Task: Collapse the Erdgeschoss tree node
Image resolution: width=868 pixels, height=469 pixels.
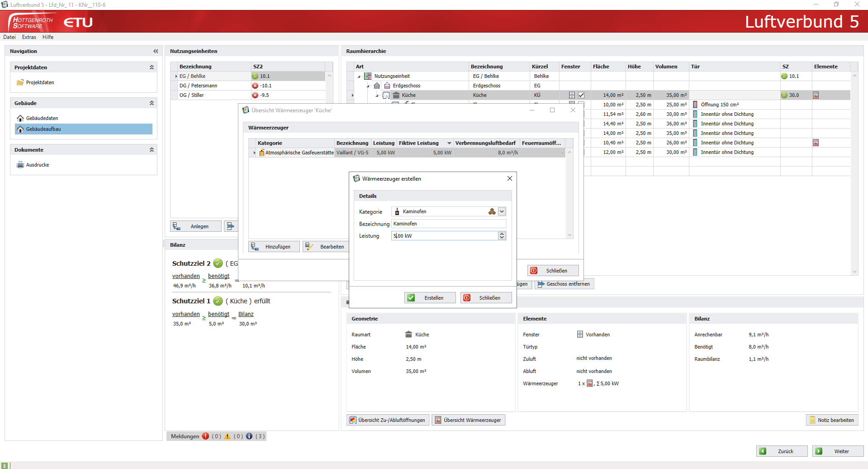Action: 368,86
